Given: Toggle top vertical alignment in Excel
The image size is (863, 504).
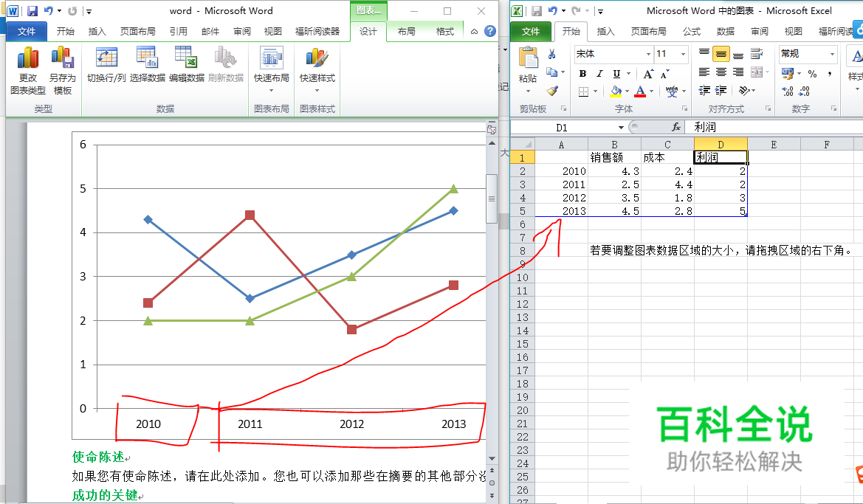Looking at the screenshot, I should (704, 53).
